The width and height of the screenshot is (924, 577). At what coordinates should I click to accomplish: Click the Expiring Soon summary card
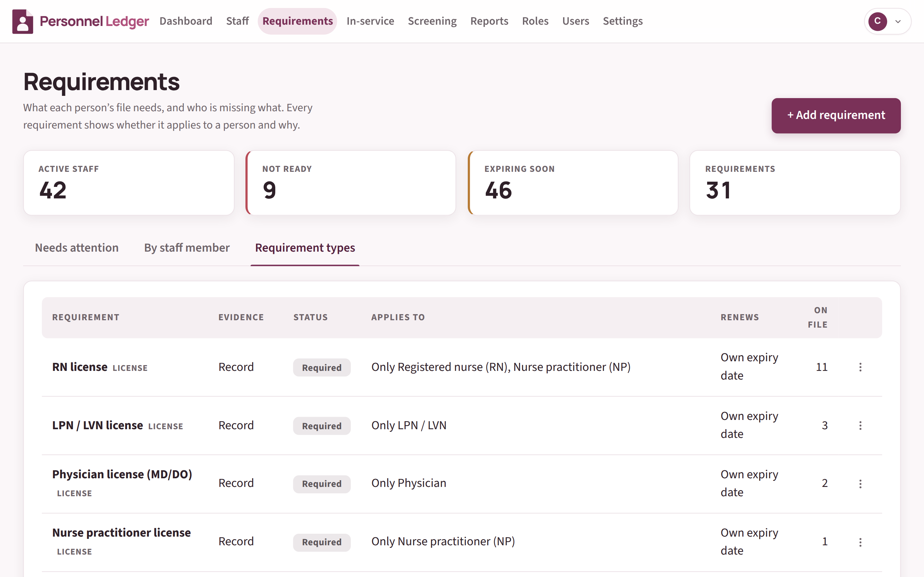pyautogui.click(x=573, y=183)
